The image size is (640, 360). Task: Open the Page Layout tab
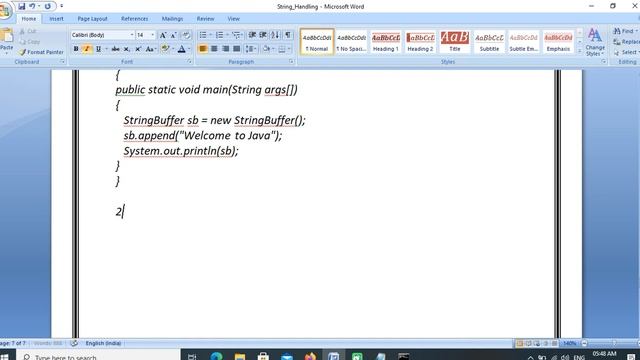pyautogui.click(x=92, y=19)
